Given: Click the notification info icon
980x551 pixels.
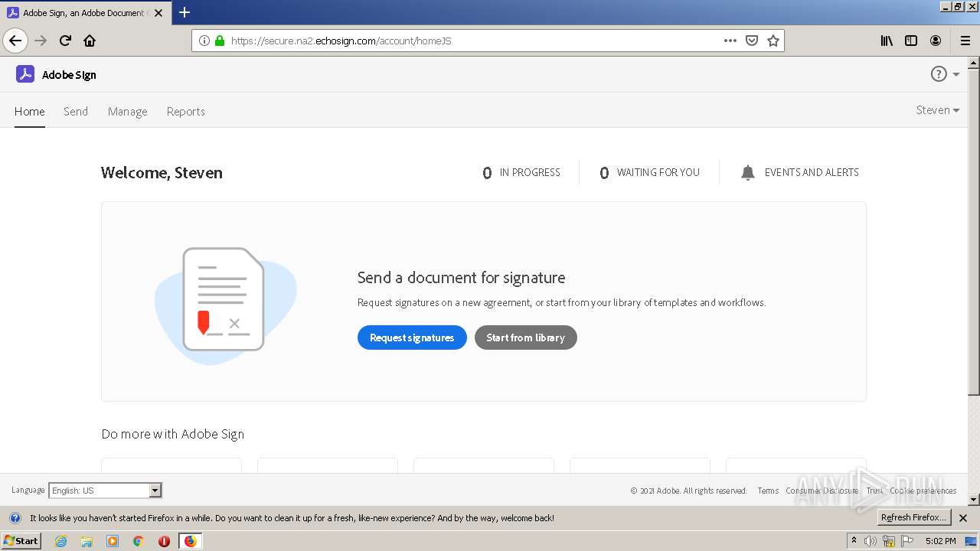Looking at the screenshot, I should click(15, 518).
